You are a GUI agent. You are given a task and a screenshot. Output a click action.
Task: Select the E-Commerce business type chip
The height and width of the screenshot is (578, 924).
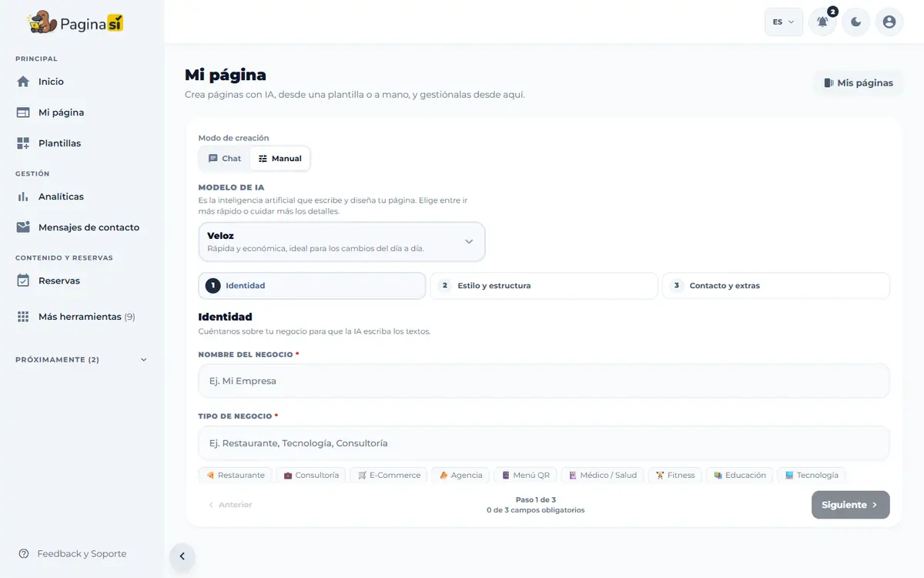389,475
